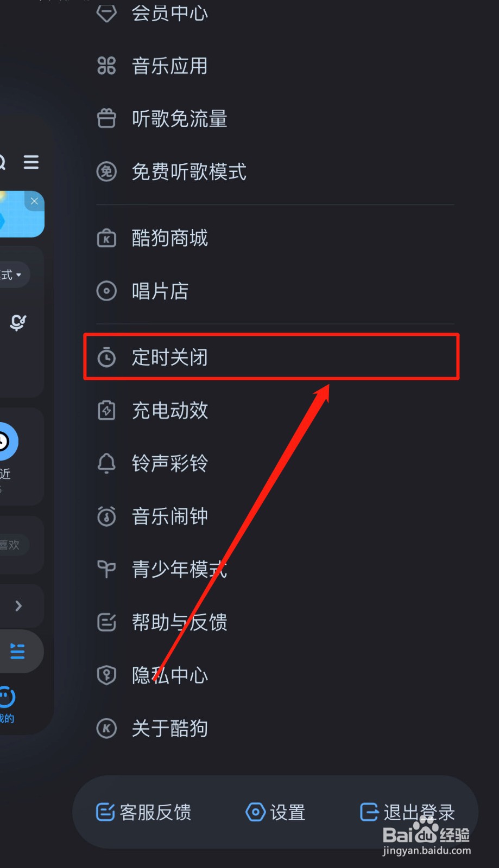Open the 酷狗商城 shopping bag icon
This screenshot has height=868, width=499.
[106, 238]
